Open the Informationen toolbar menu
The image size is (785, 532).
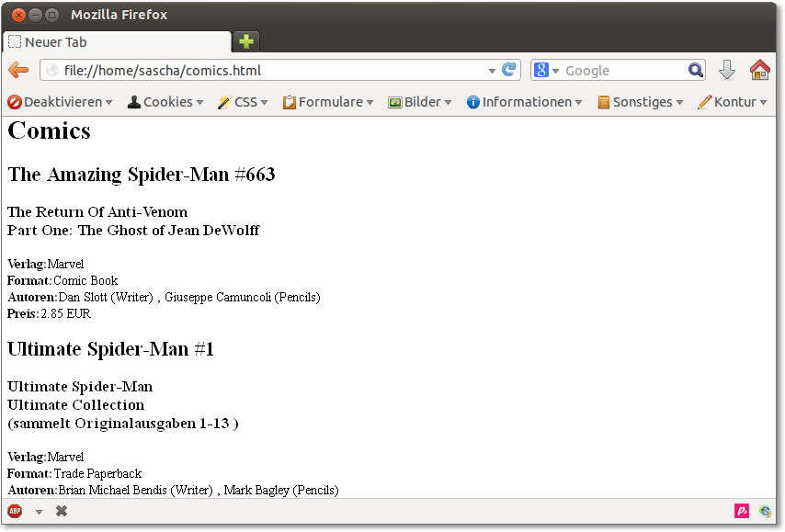coord(524,102)
